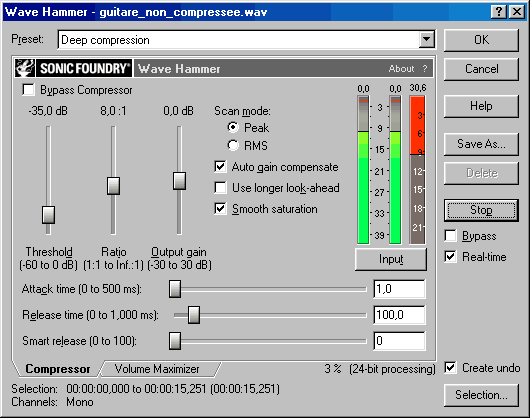Screen dimensions: 530x418
Task: Select the RMS scan mode
Action: click(x=233, y=145)
